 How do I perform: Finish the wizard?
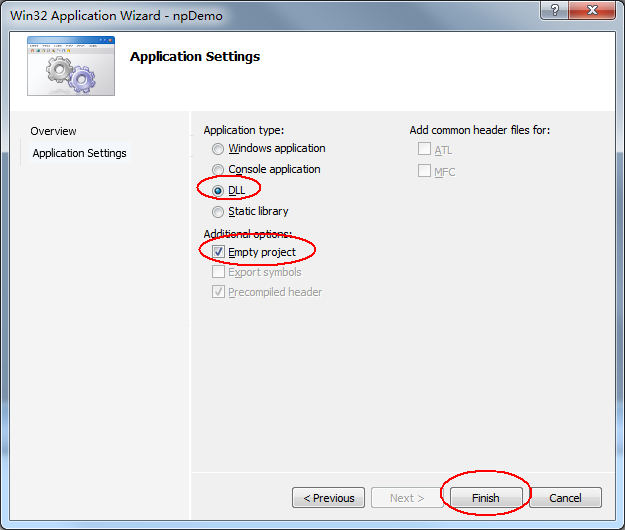486,497
